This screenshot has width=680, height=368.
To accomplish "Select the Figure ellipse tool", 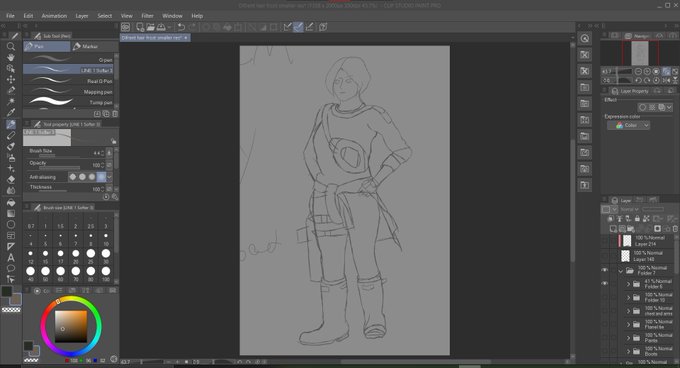I will [11, 225].
